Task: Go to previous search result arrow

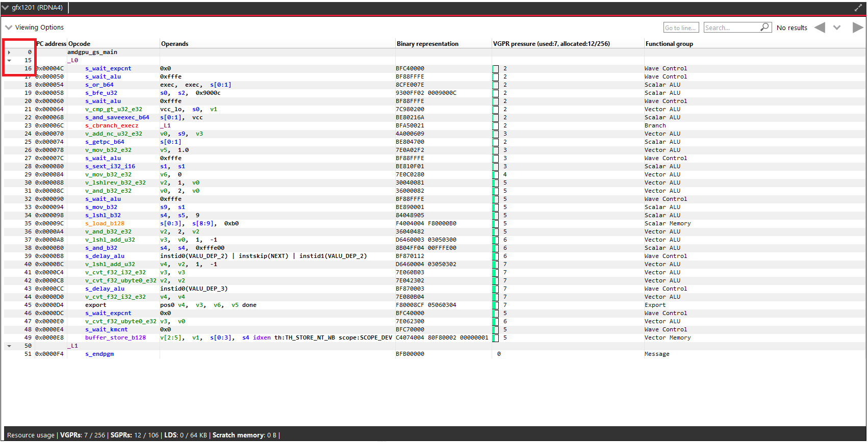Action: coord(820,28)
